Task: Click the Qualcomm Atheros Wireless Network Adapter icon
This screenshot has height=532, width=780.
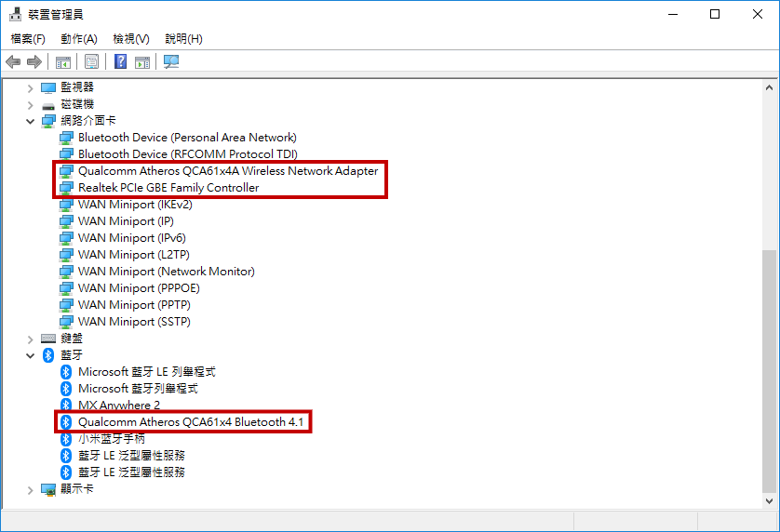Action: pyautogui.click(x=66, y=171)
